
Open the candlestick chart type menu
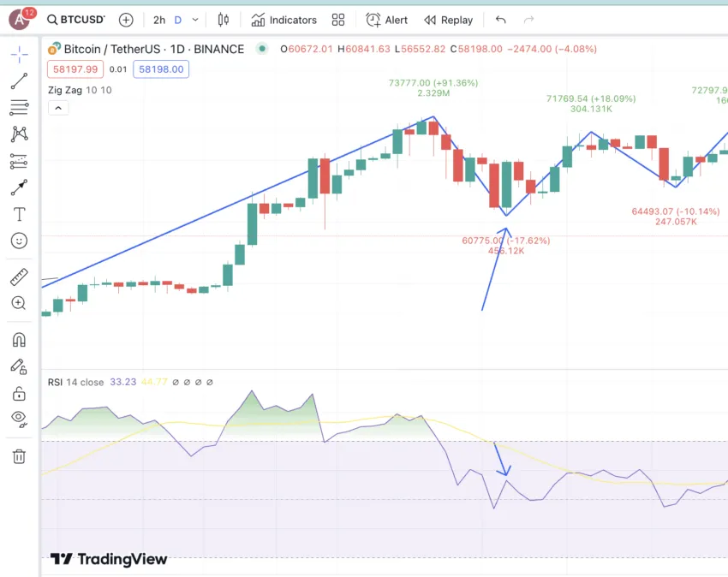(x=224, y=20)
